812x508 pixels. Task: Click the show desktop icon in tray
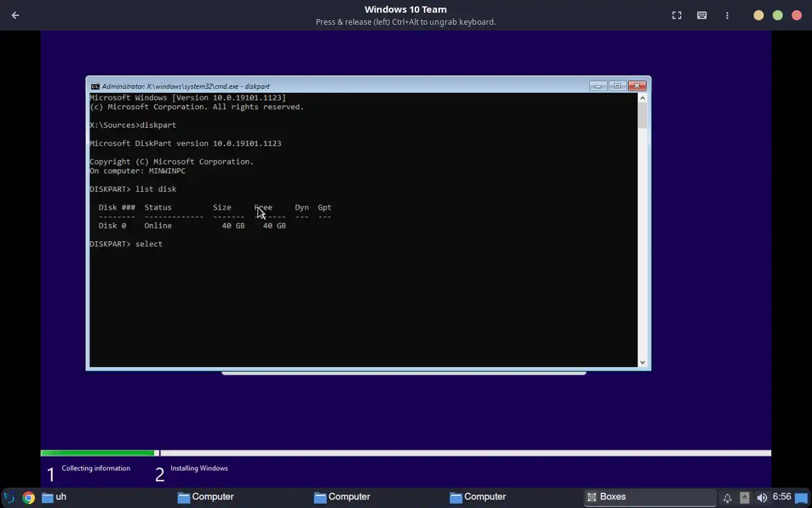[x=801, y=498]
